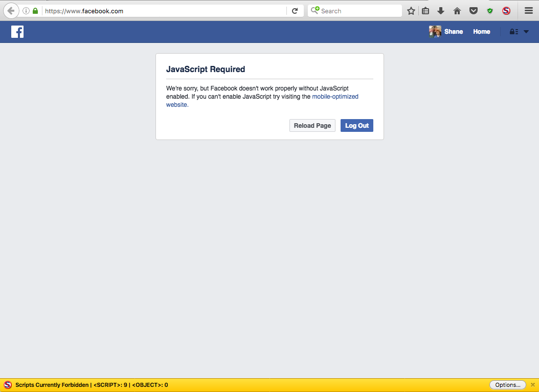The width and height of the screenshot is (539, 392).
Task: Click the Facebook logo
Action: click(17, 32)
